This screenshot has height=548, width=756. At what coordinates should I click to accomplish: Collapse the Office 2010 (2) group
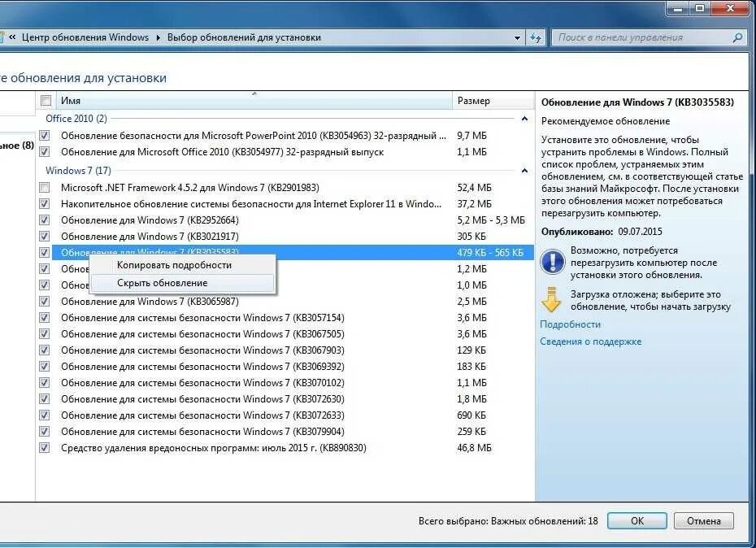point(524,119)
